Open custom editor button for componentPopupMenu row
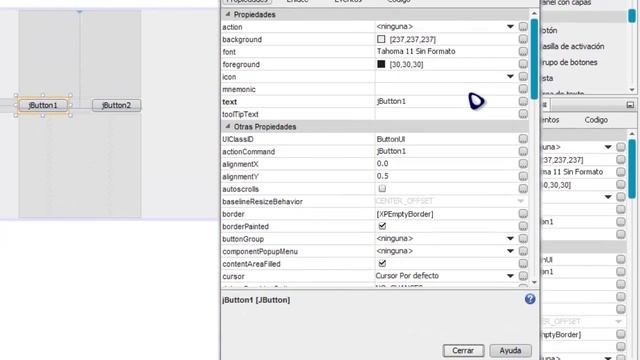 click(x=523, y=251)
